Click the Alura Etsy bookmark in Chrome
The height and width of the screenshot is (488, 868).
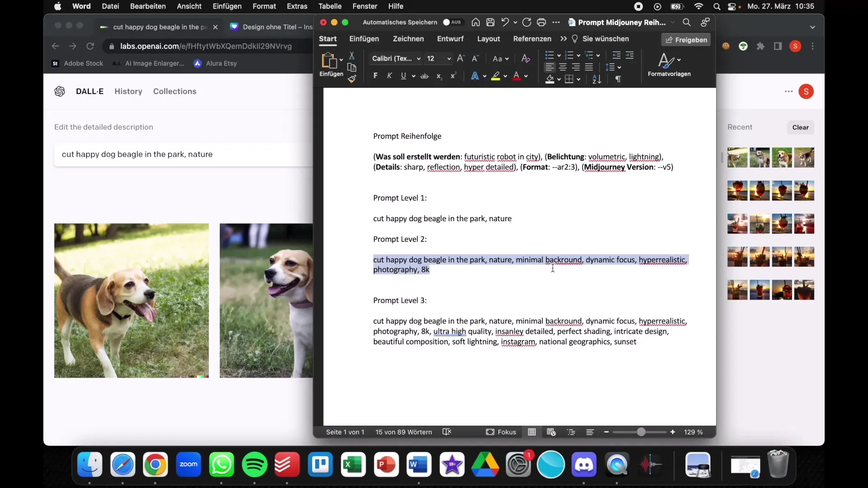point(215,63)
